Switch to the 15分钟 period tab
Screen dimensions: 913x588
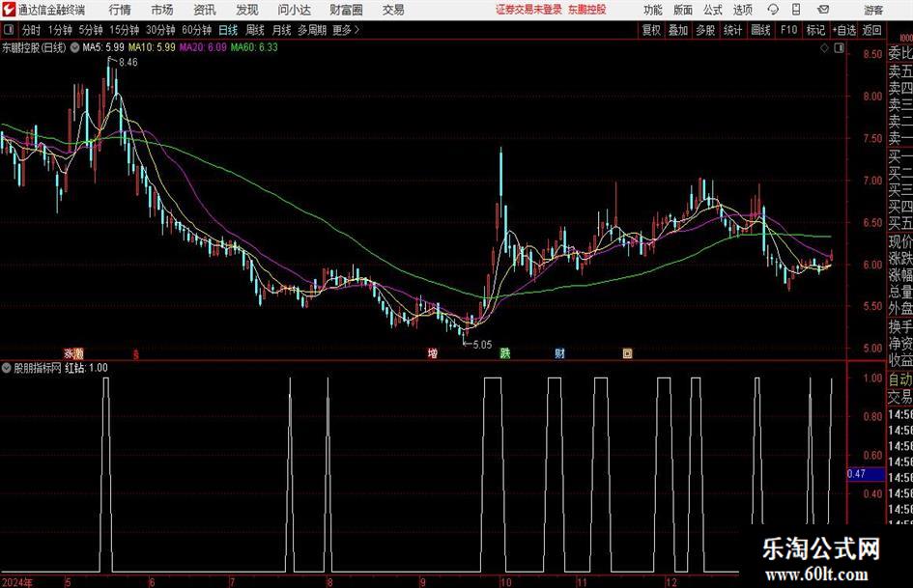[124, 30]
